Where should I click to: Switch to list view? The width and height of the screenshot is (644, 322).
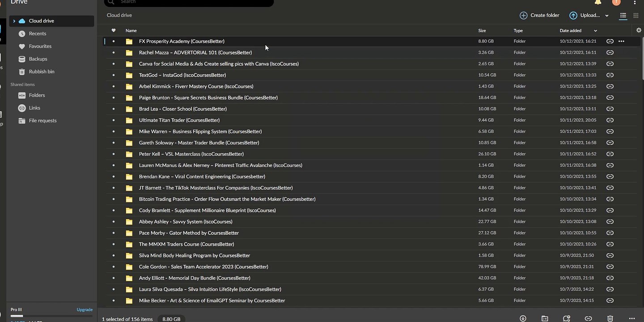point(623,16)
